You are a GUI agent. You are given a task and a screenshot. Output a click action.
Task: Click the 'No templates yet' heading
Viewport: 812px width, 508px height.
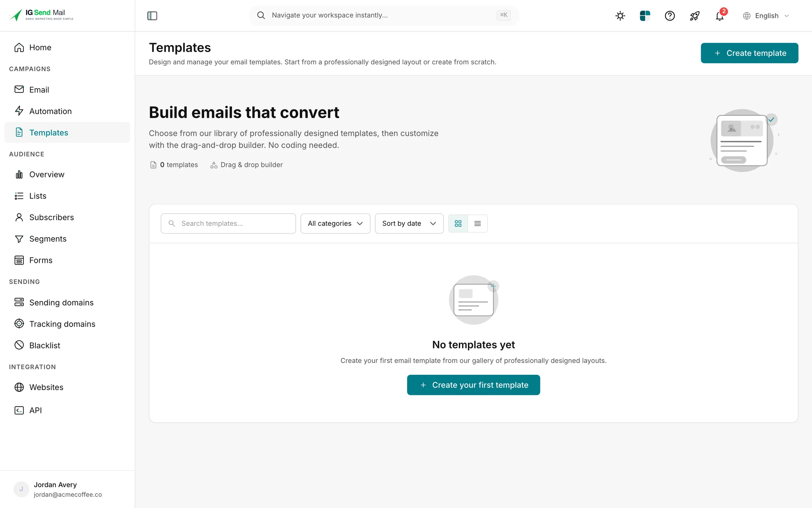473,345
